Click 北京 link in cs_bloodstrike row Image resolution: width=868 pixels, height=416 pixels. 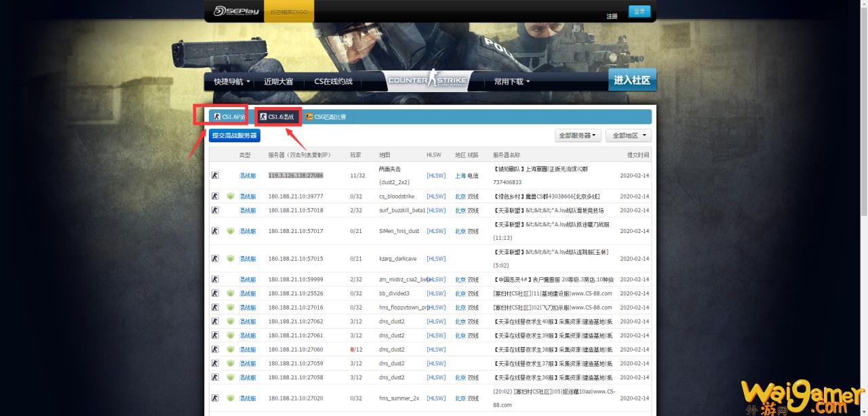coord(460,196)
